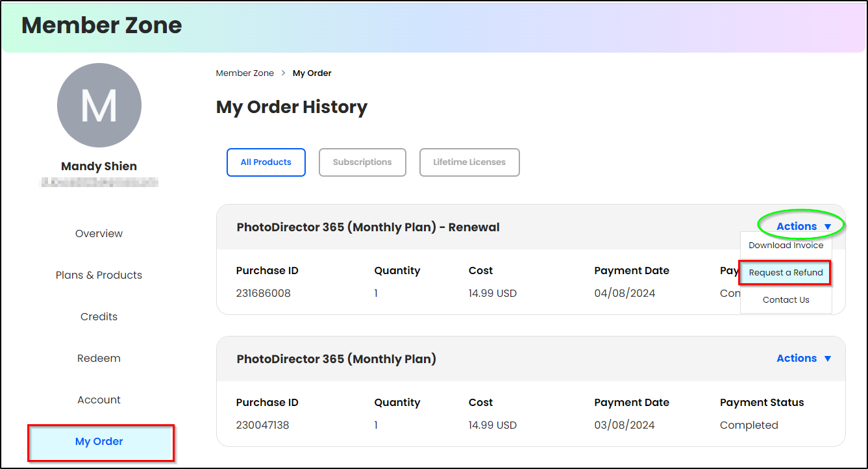
Task: Select Download Invoice from Actions menu
Action: [x=786, y=246]
